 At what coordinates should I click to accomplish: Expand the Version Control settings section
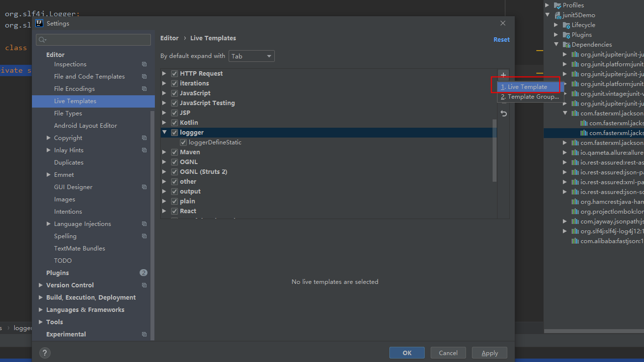point(40,285)
